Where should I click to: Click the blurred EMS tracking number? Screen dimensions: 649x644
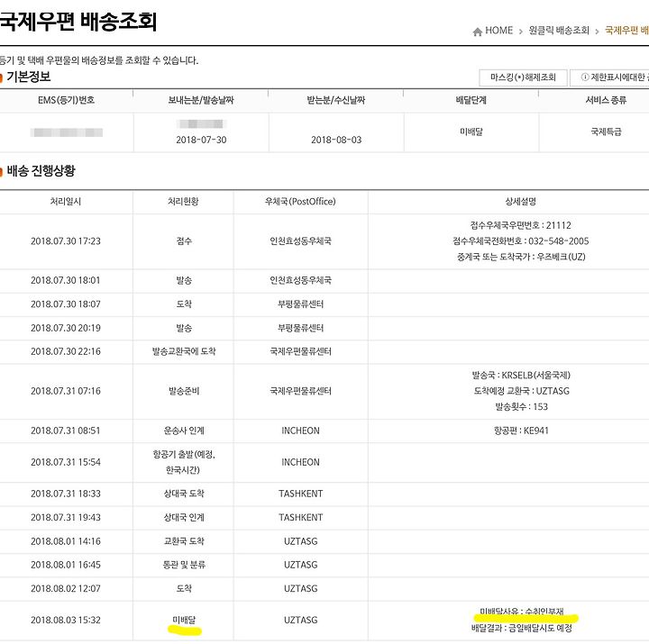click(66, 132)
